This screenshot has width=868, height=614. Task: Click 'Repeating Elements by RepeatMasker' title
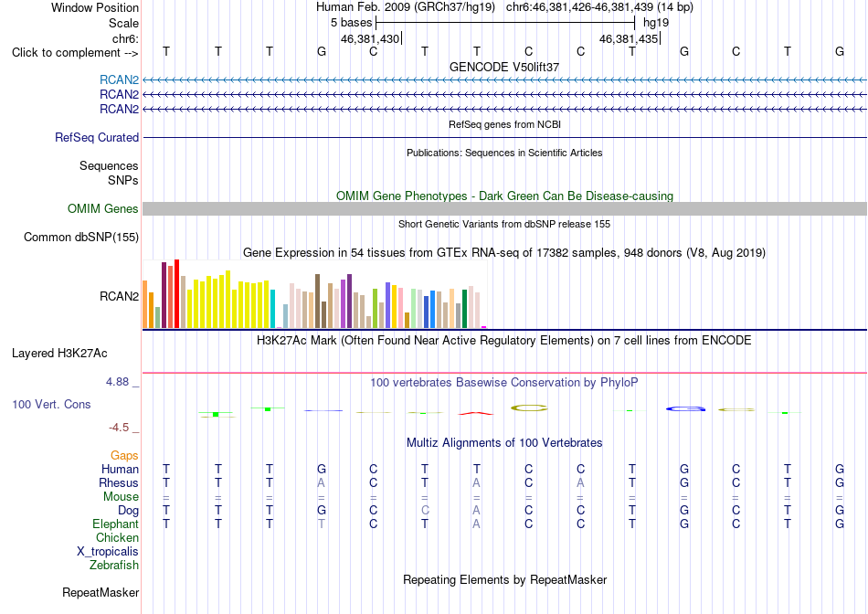point(505,579)
